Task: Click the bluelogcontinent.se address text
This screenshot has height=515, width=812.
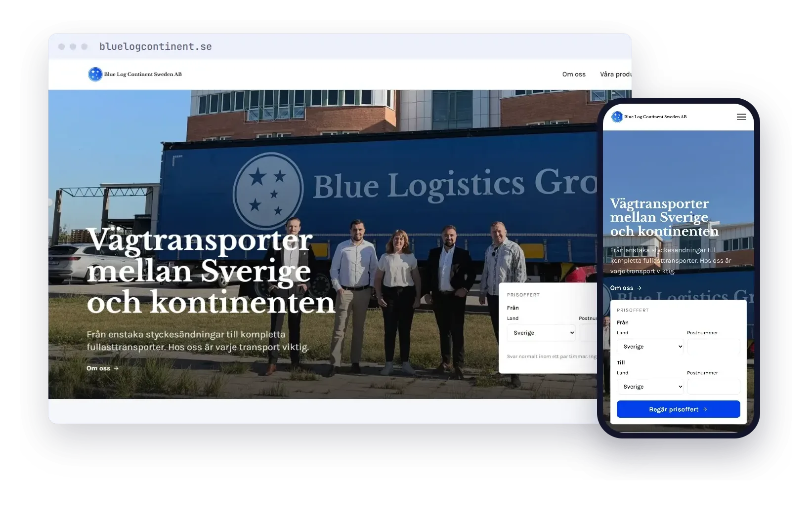Action: click(155, 46)
